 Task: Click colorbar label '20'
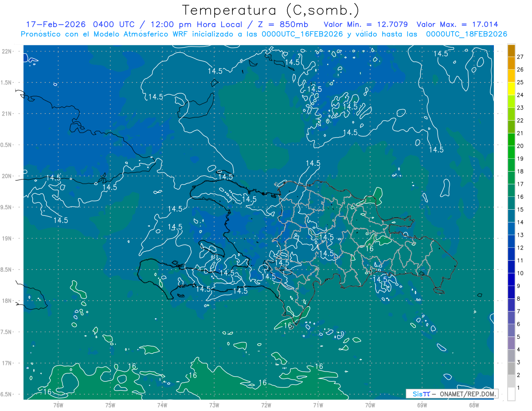click(x=520, y=146)
